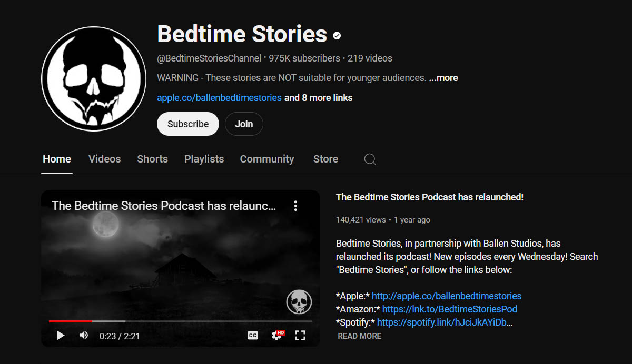The image size is (632, 364).
Task: Click the '975K subscribers' text
Action: point(304,58)
